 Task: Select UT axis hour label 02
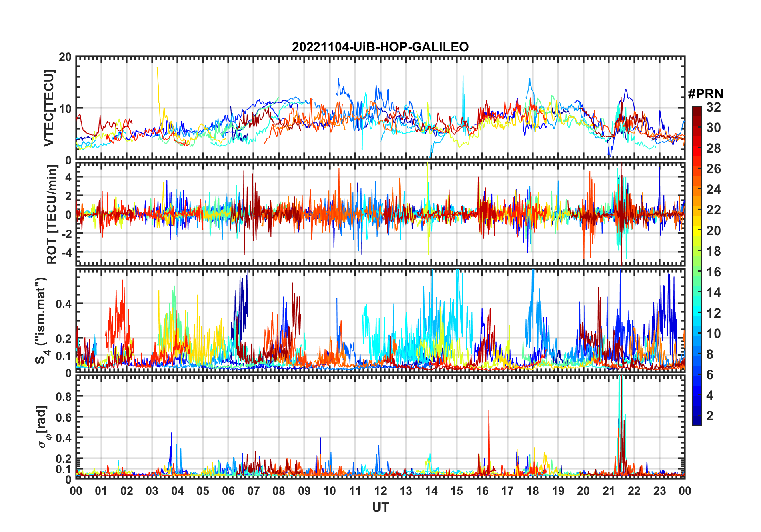tap(127, 491)
